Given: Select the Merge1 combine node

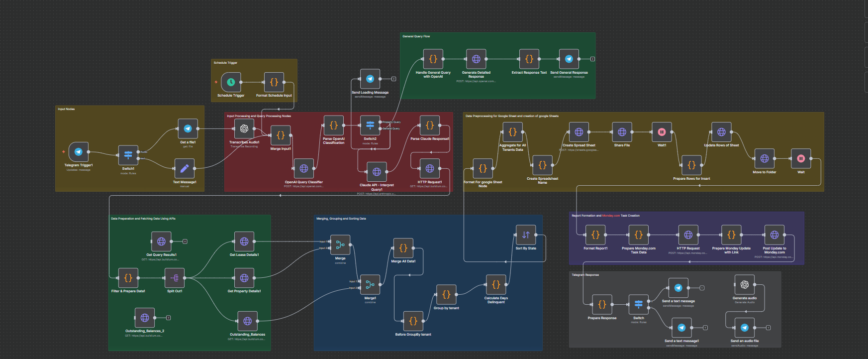Looking at the screenshot, I should [370, 284].
